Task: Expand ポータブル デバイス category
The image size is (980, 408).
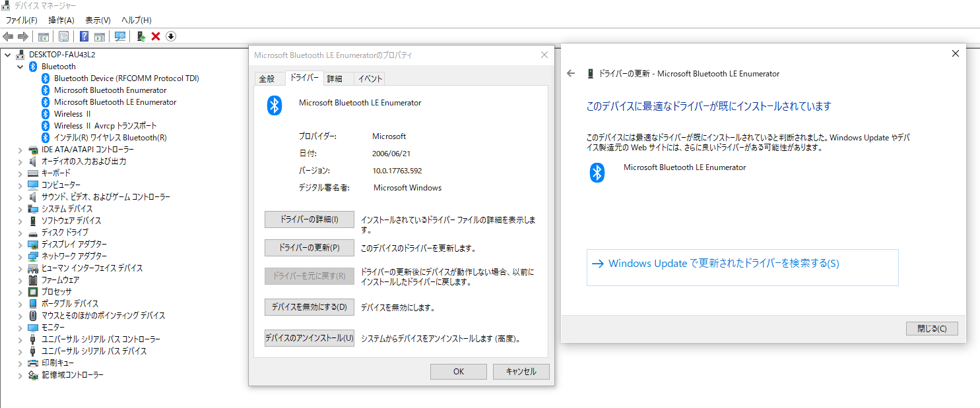Action: (x=20, y=304)
